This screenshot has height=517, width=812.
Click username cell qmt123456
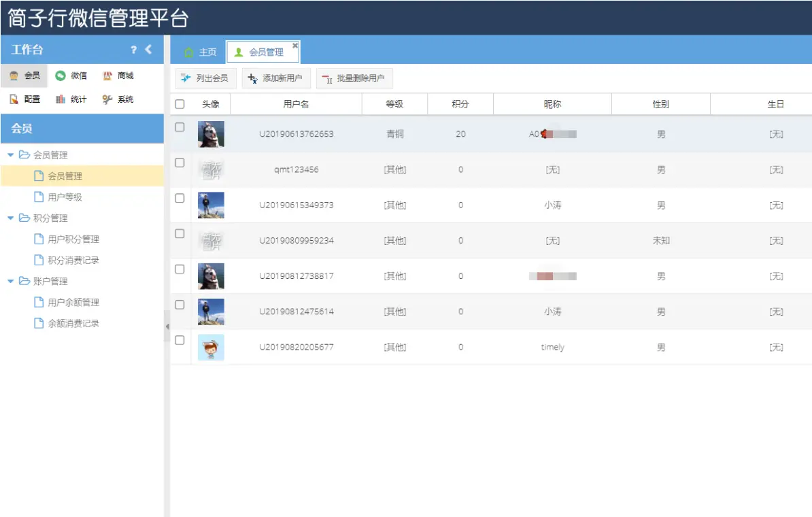pos(297,170)
